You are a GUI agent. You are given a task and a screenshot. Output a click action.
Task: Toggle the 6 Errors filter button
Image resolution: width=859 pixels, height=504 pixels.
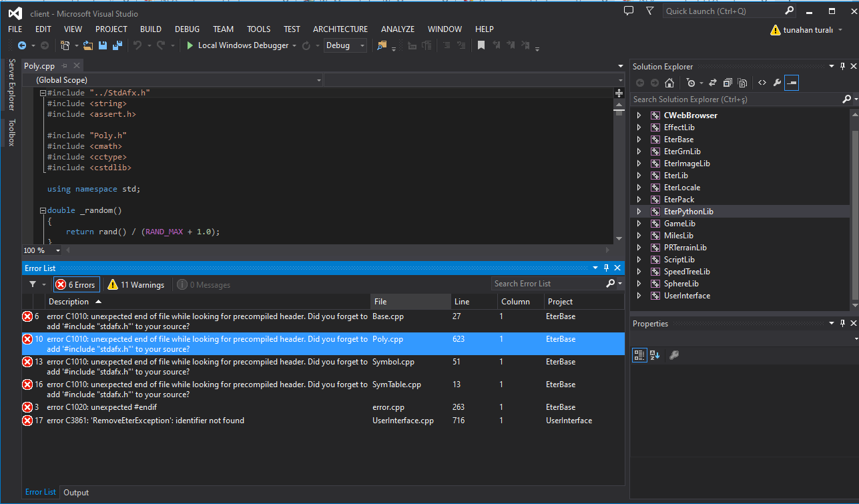click(x=75, y=284)
